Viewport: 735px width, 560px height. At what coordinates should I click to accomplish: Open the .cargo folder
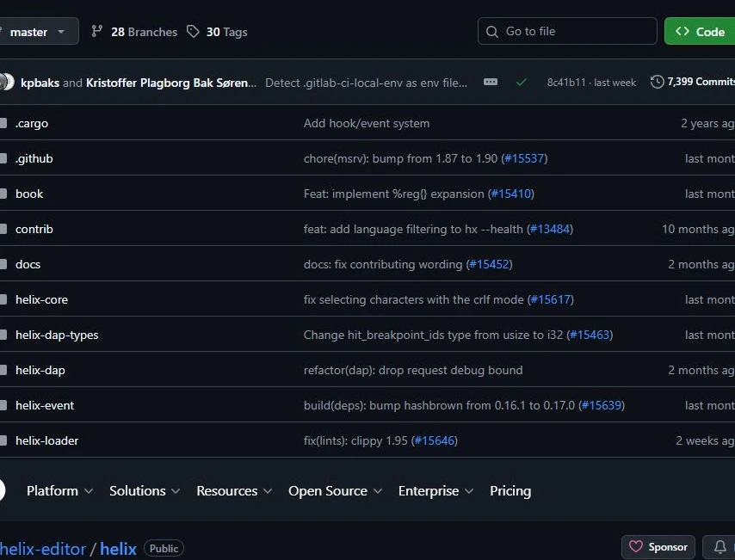pos(31,123)
